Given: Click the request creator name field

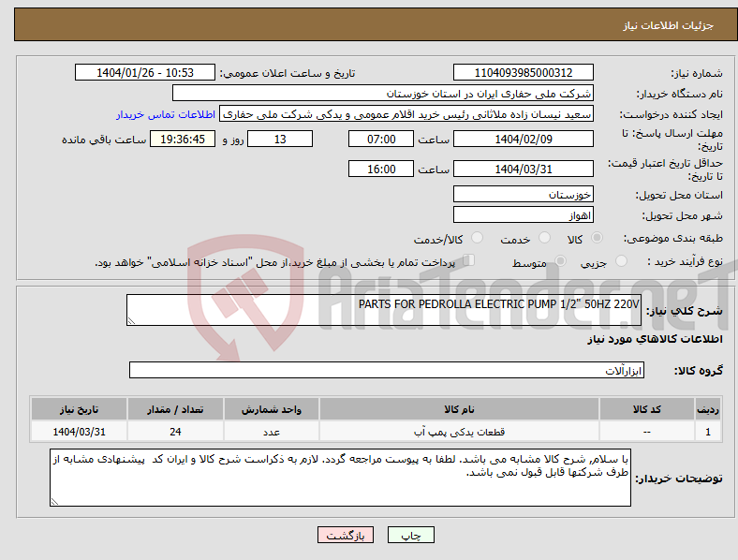Looking at the screenshot, I should [406, 114].
